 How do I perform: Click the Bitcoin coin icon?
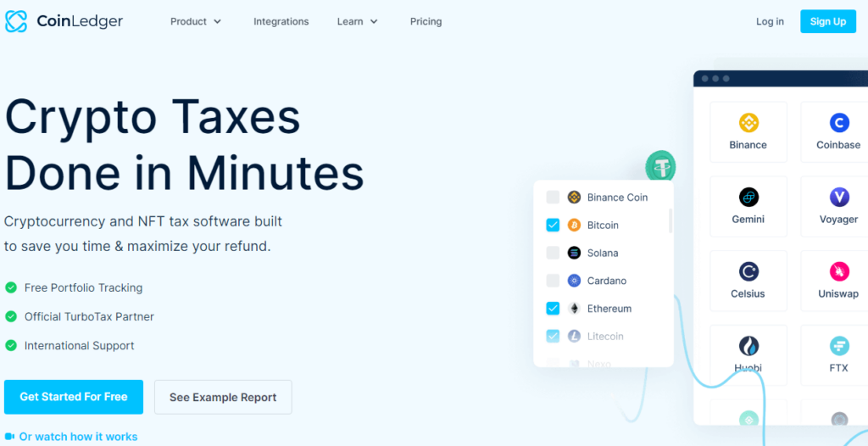click(x=574, y=225)
